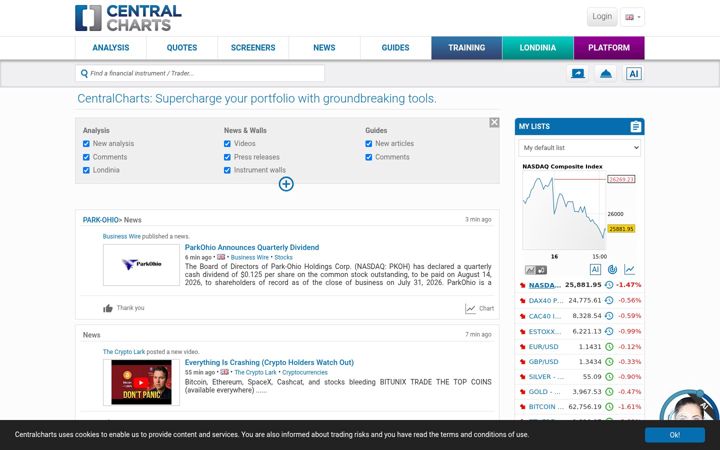Open the Londinia tab
Image resolution: width=720 pixels, height=450 pixels.
tap(538, 48)
